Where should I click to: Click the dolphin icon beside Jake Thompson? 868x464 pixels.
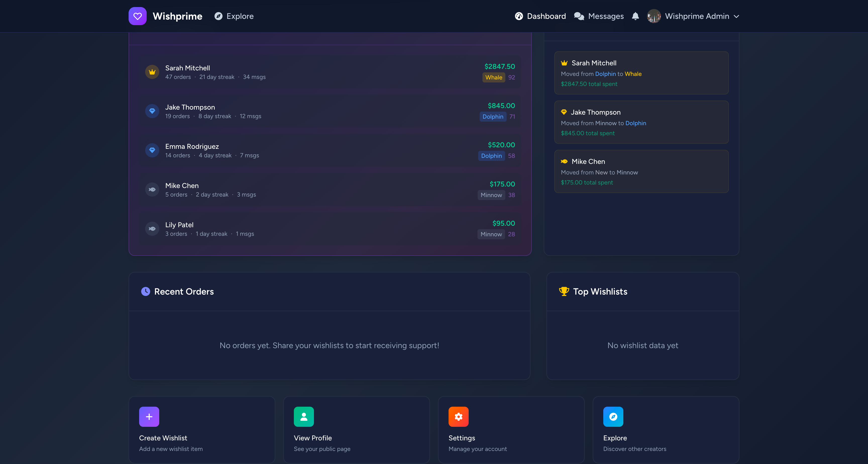152,111
